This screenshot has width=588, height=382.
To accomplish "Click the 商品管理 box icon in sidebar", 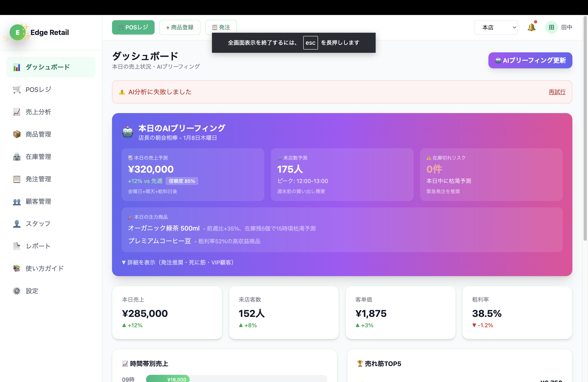I will point(17,134).
